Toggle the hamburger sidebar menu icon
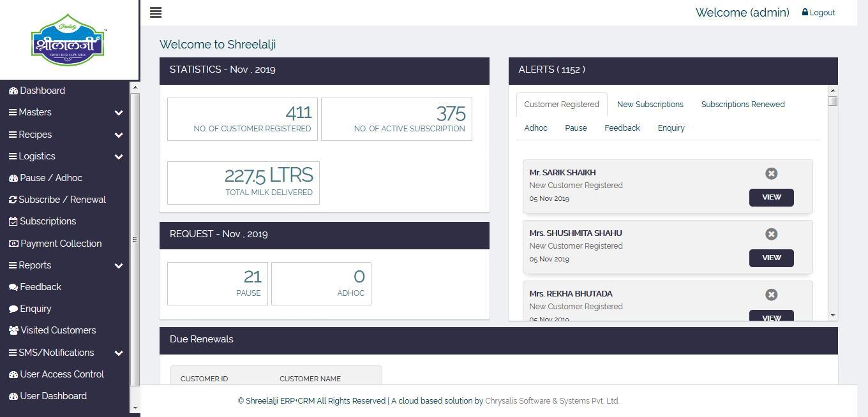The image size is (868, 417). [x=156, y=13]
